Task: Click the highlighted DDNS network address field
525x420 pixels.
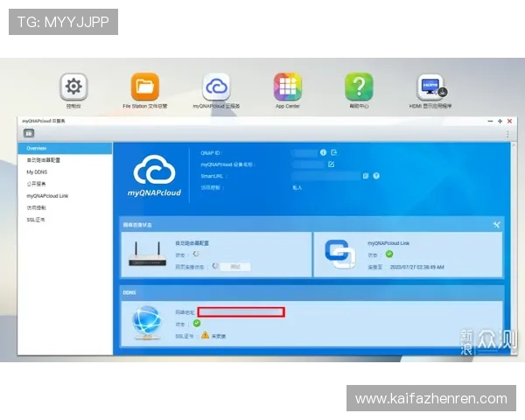Action: (x=241, y=311)
